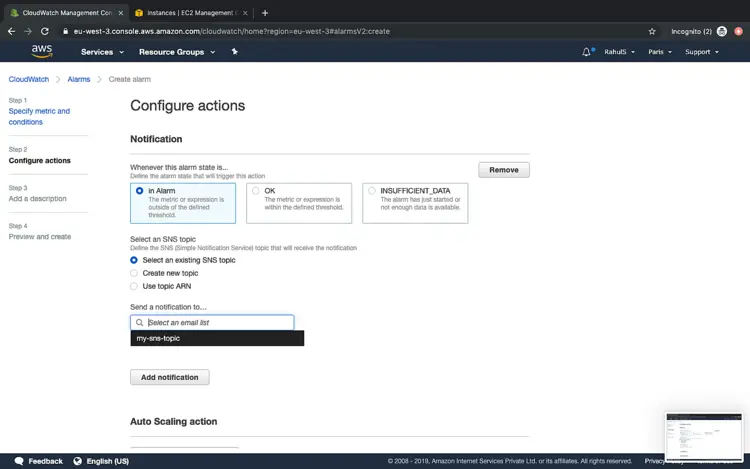Open the Incognito profile icon

pyautogui.click(x=722, y=31)
